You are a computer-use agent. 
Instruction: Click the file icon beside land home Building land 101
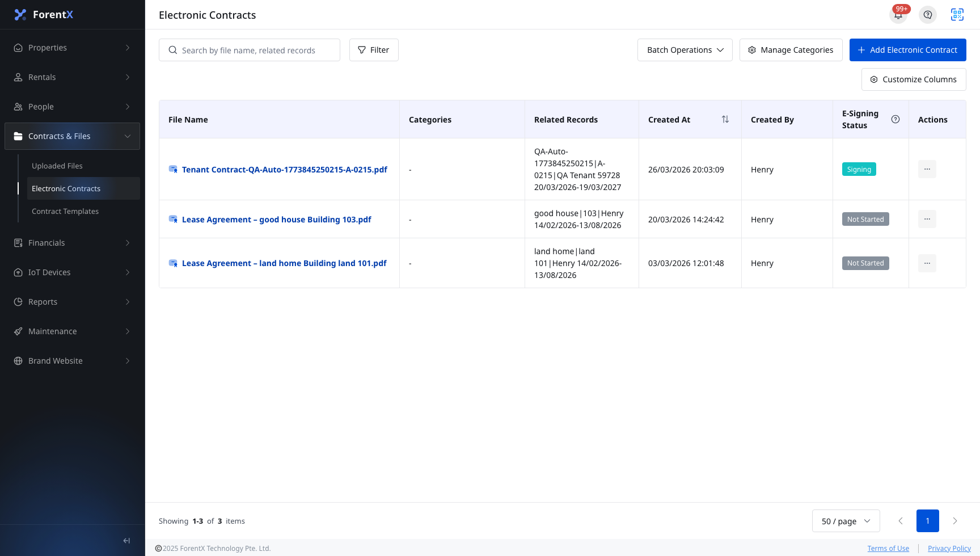pos(174,263)
